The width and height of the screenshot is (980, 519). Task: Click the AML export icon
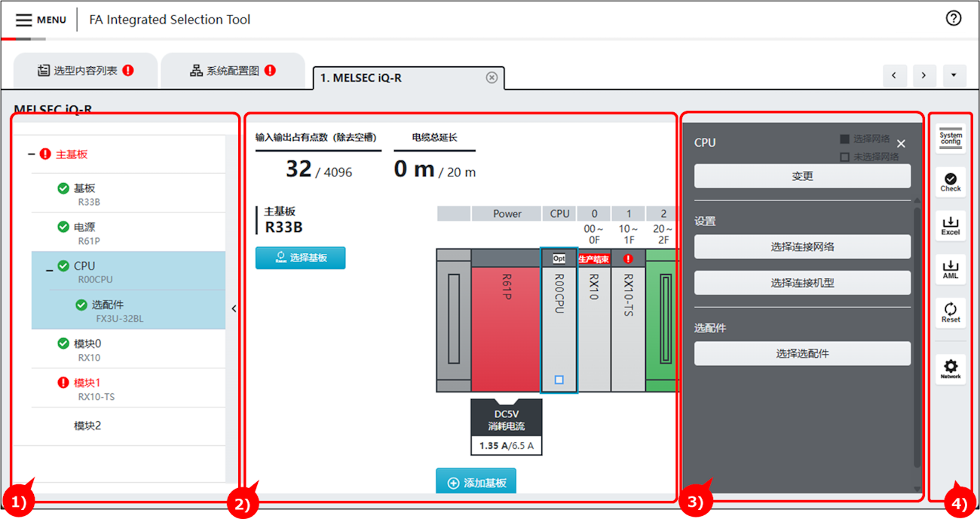(951, 267)
